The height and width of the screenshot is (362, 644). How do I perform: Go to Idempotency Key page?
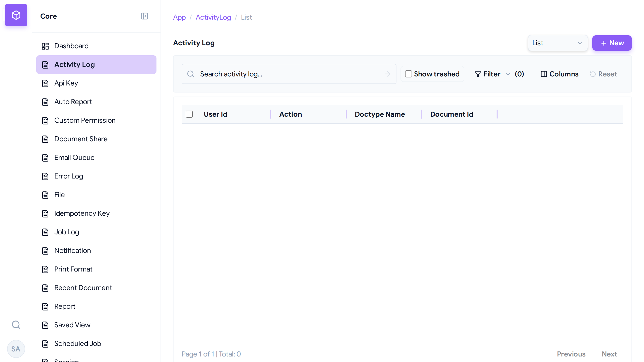(x=96, y=213)
